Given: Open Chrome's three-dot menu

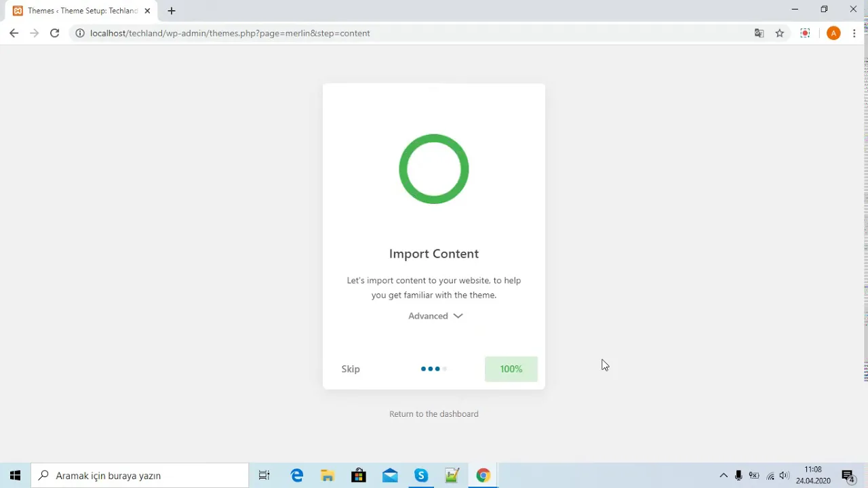Looking at the screenshot, I should click(855, 33).
